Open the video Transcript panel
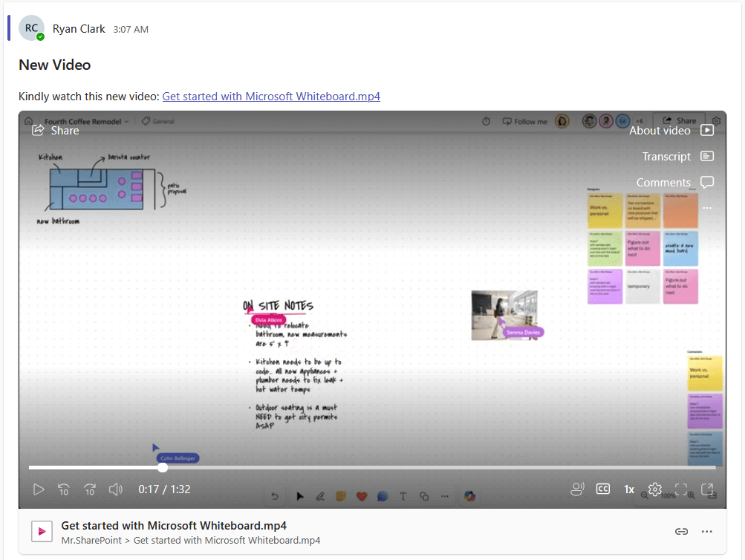The width and height of the screenshot is (745, 560). tap(678, 156)
